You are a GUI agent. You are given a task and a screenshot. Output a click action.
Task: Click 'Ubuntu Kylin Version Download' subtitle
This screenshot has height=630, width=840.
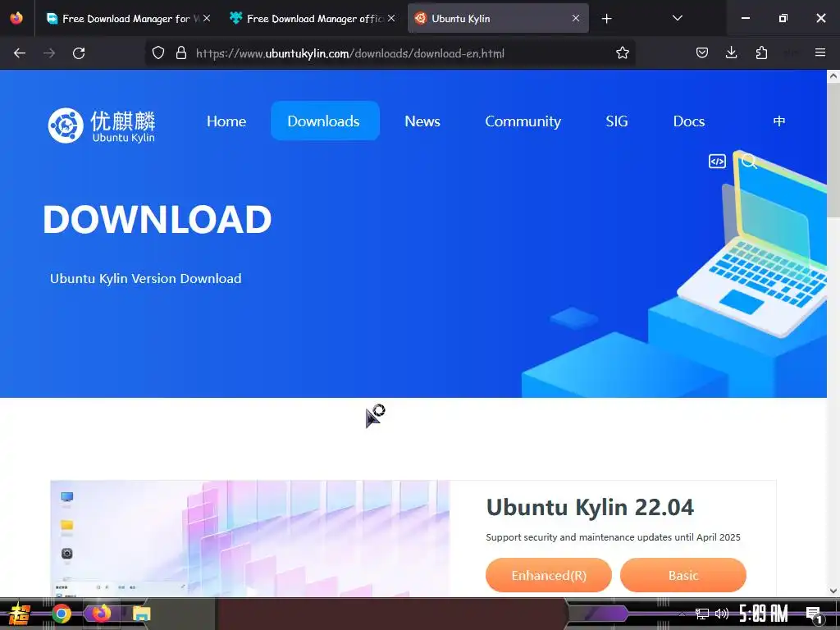point(146,279)
